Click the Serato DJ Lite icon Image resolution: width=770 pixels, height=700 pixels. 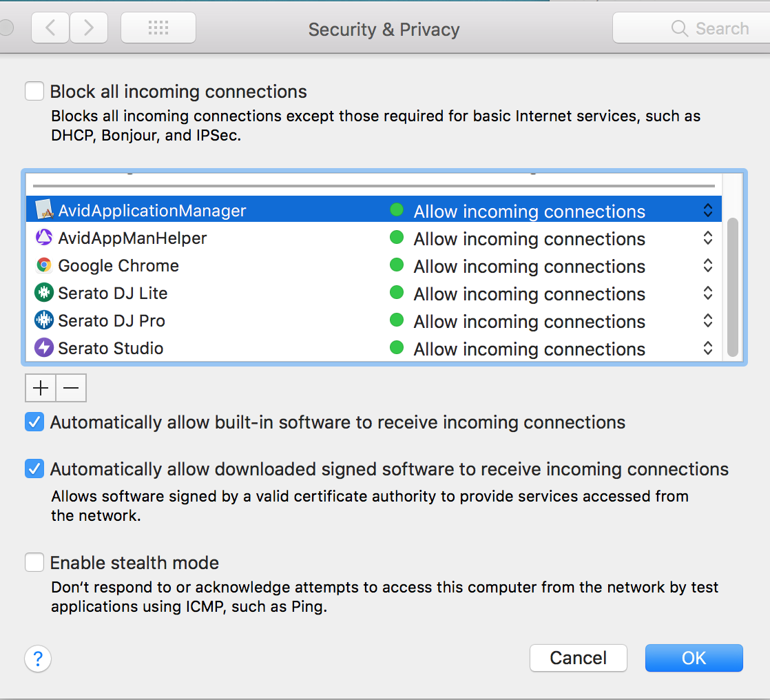point(44,294)
